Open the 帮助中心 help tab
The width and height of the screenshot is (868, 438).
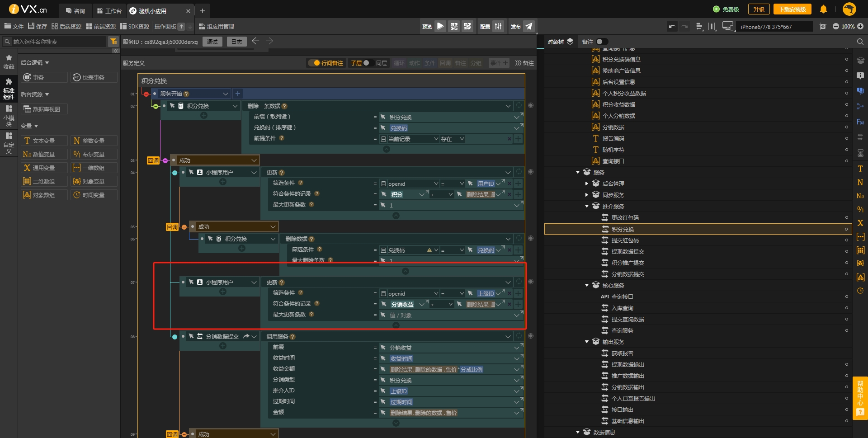(860, 398)
